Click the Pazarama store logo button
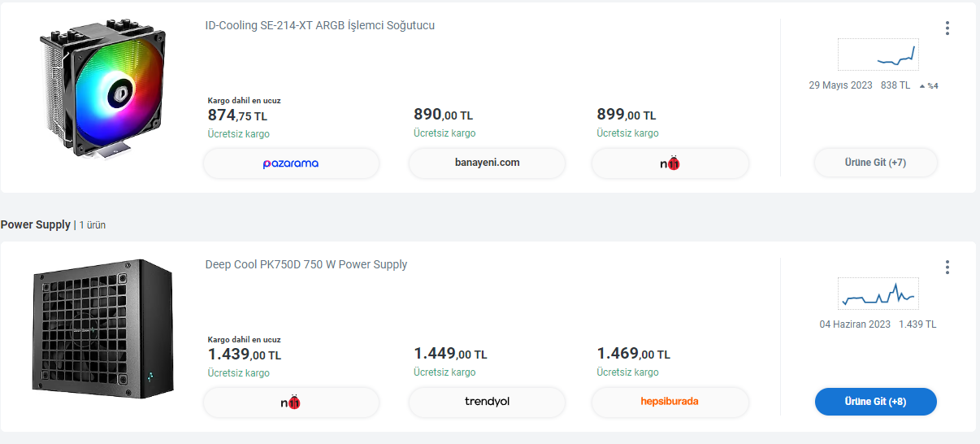Viewport: 980px width, 444px height. click(x=291, y=163)
